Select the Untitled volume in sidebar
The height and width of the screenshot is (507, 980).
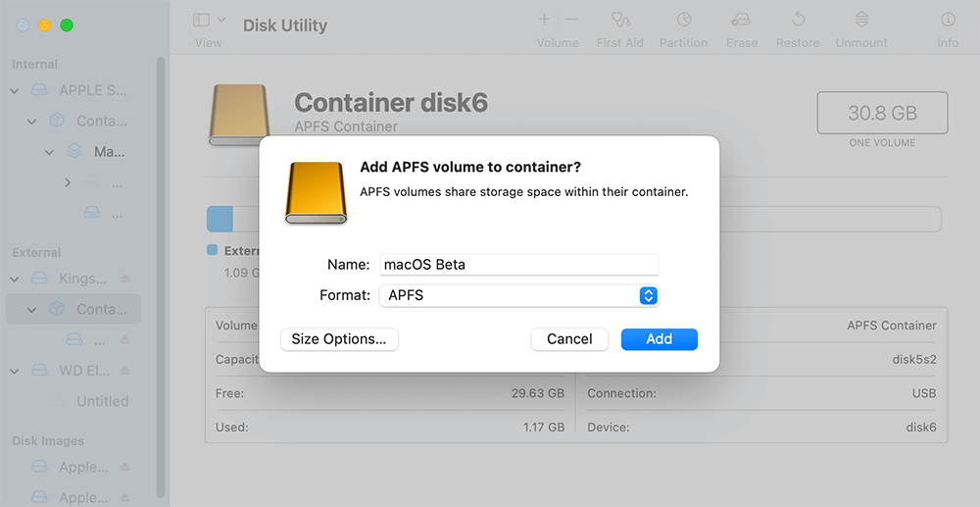pyautogui.click(x=102, y=401)
